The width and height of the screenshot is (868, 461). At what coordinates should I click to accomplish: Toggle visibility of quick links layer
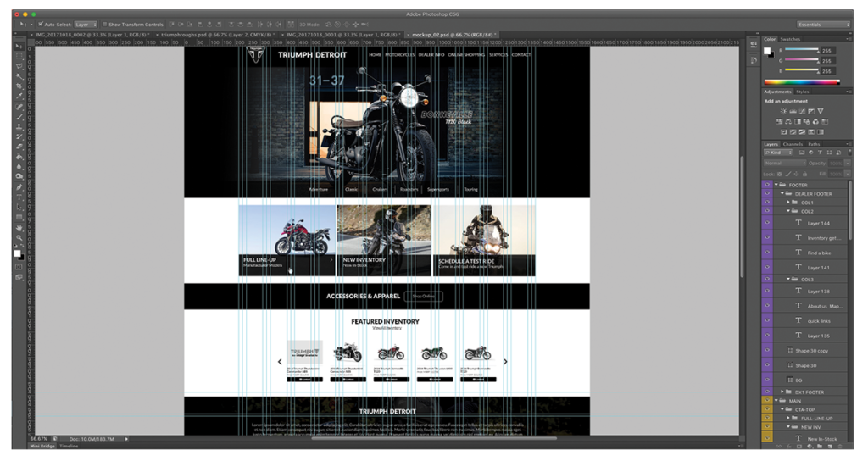pyautogui.click(x=767, y=320)
